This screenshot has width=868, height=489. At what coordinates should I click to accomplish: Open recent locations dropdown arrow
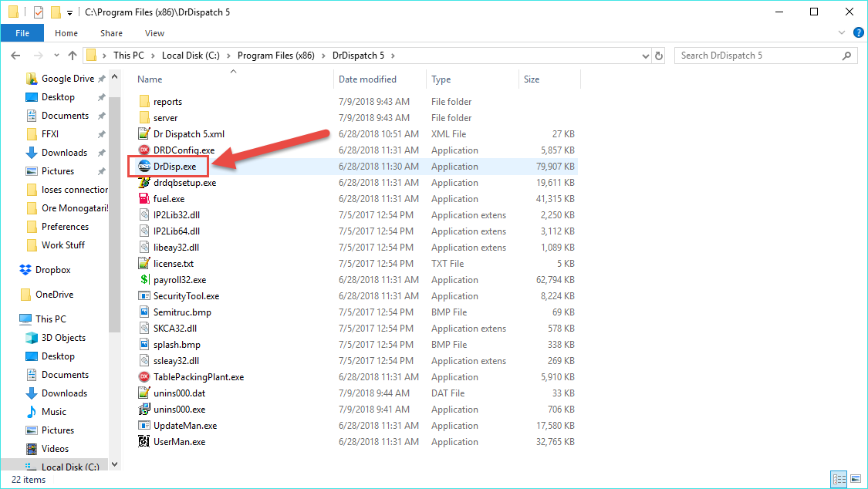point(56,56)
